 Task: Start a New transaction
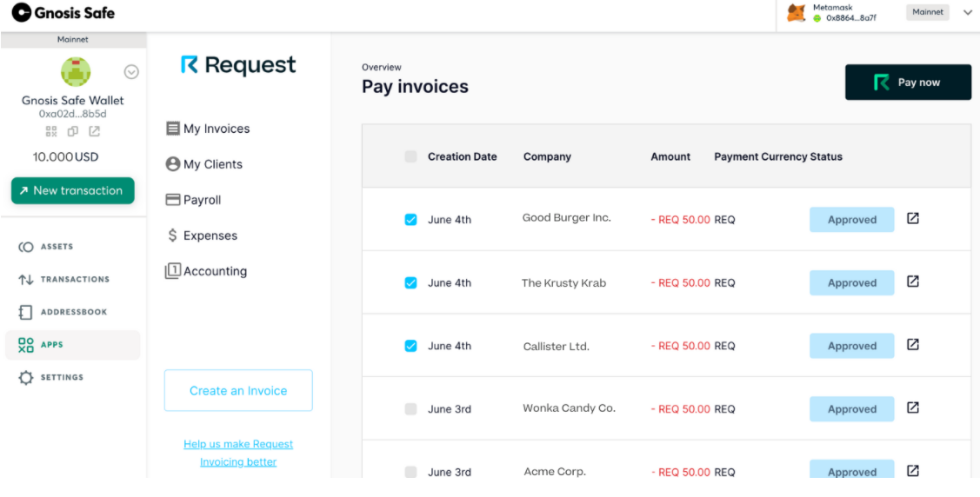pyautogui.click(x=72, y=191)
